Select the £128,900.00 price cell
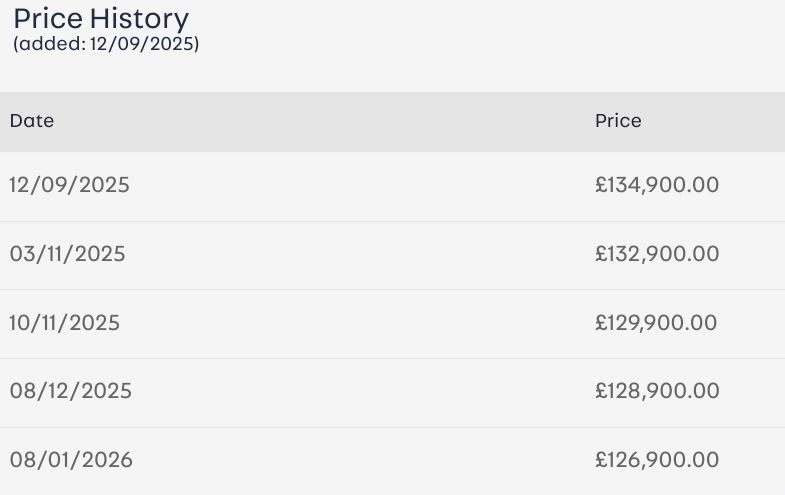This screenshot has width=785, height=495. tap(656, 391)
